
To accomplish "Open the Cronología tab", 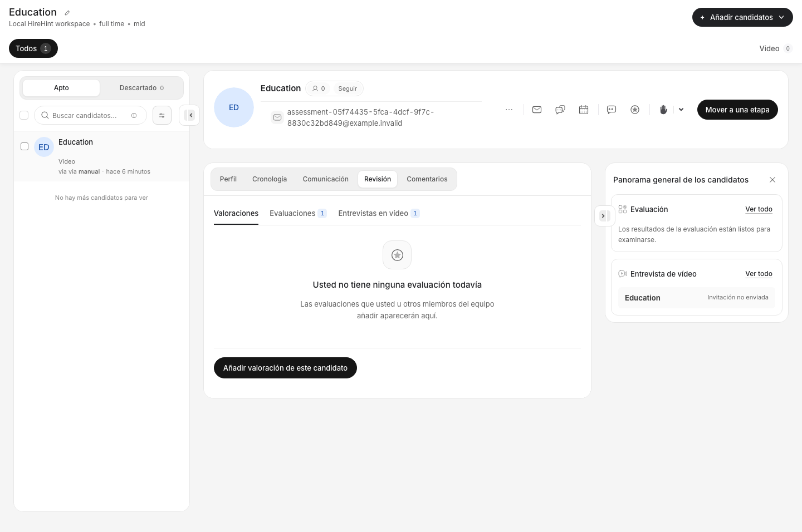I will click(x=270, y=179).
